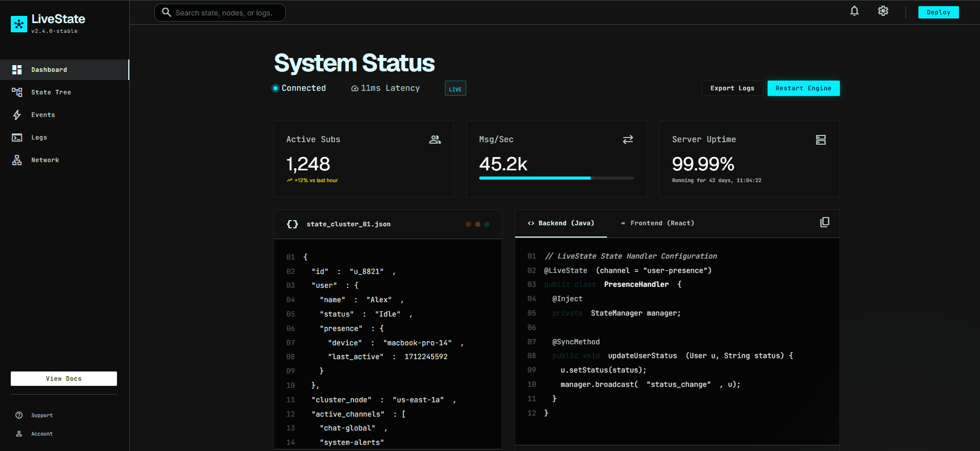Click the Events lightning bolt icon
Image resolution: width=980 pixels, height=451 pixels.
[x=17, y=115]
